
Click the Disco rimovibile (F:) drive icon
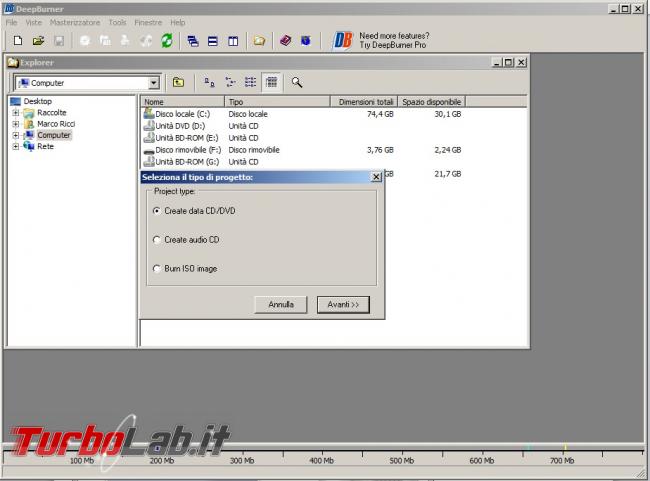[x=149, y=151]
